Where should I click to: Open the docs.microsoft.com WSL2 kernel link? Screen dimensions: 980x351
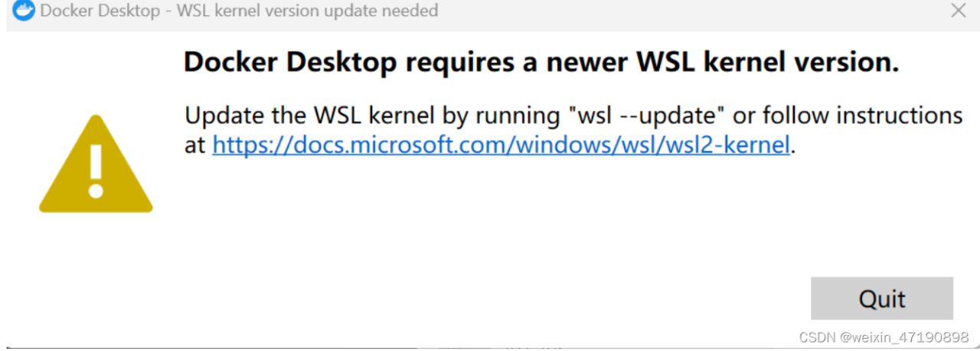[x=500, y=145]
